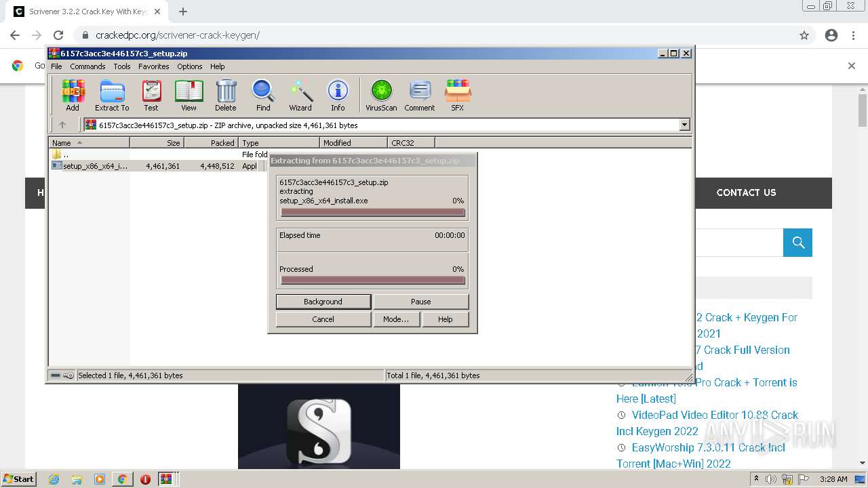Open the Chrome three-dot menu
This screenshot has width=868, height=488.
coord(853,35)
